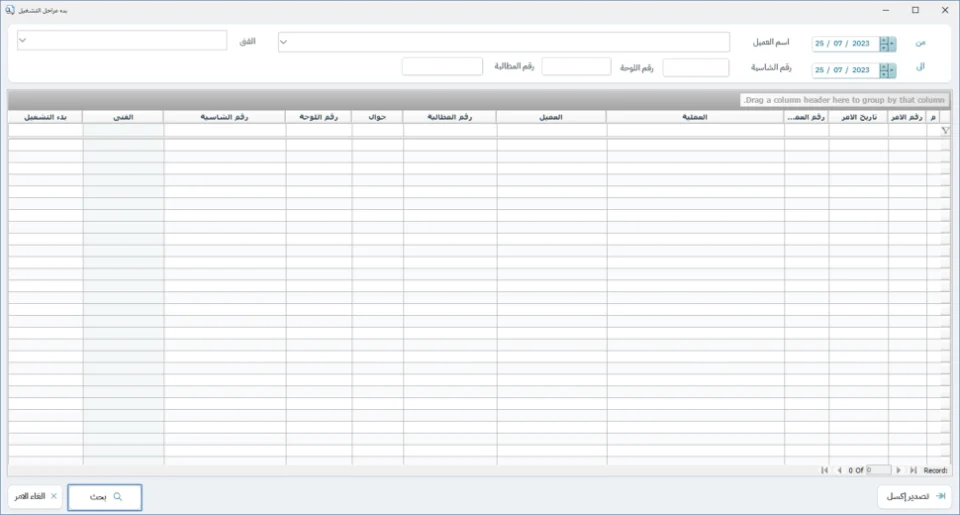Sort by بدء التشغيل column header
960x515 pixels.
click(x=45, y=117)
